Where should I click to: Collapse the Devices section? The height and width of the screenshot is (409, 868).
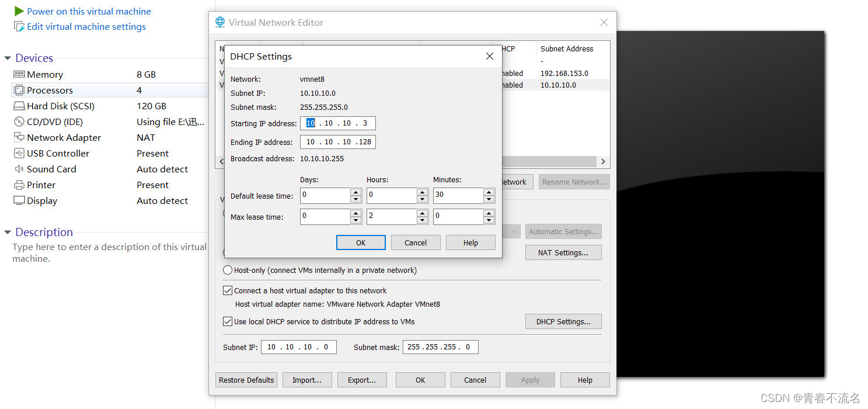tap(8, 58)
